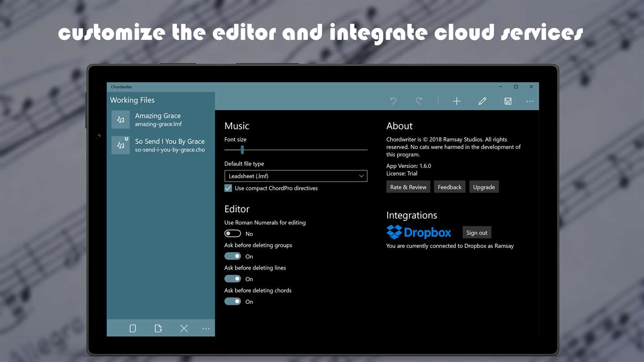Enable Roman Numerals for editing toggle

[x=233, y=233]
